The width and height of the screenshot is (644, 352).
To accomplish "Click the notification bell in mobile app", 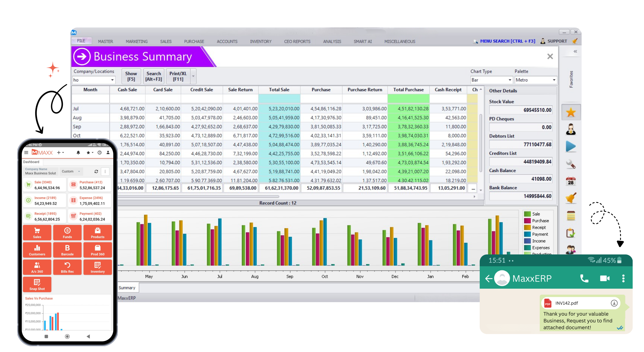I will (78, 153).
